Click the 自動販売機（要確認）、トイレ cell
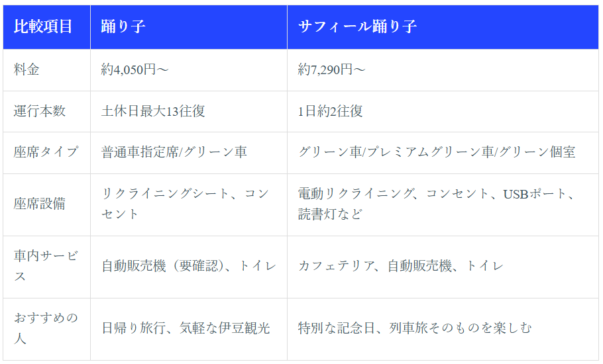The height and width of the screenshot is (364, 603). (x=189, y=266)
